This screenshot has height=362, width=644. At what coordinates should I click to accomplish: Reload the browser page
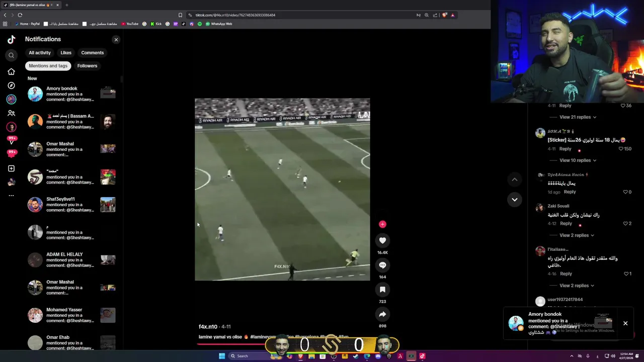(20, 15)
